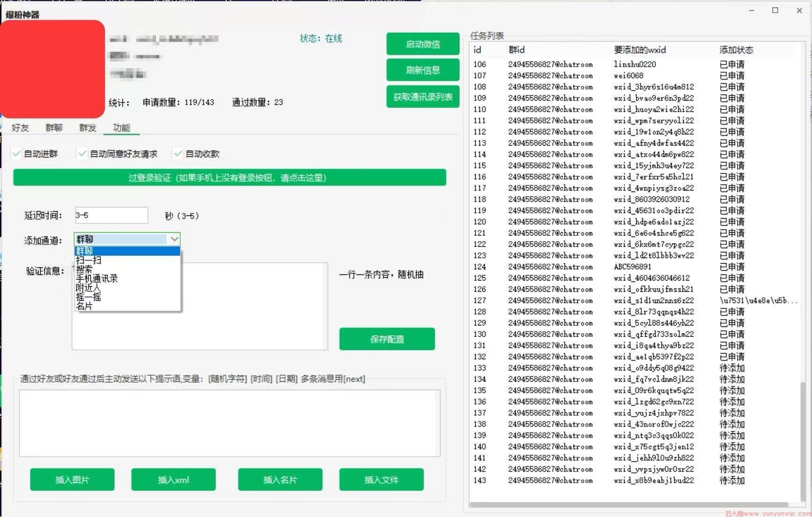
Task: Click the 启动微信 button
Action: (x=423, y=44)
